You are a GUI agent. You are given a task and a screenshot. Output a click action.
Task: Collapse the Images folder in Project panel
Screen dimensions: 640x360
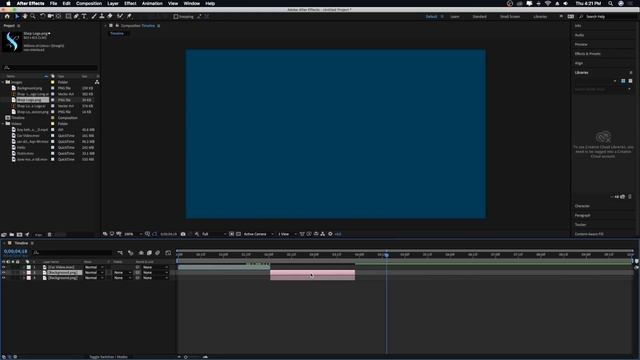click(x=3, y=82)
